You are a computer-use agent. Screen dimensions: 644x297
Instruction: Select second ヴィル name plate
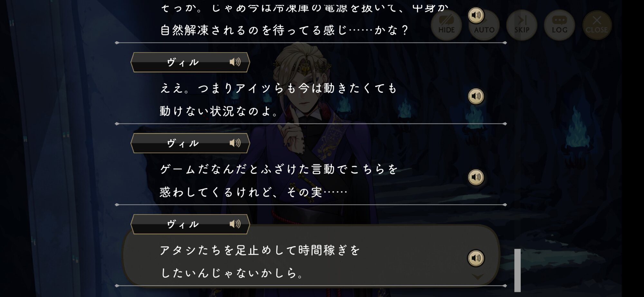(190, 143)
